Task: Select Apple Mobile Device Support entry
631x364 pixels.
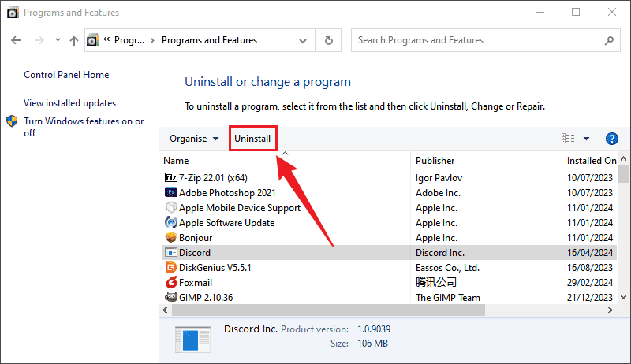Action: 240,208
